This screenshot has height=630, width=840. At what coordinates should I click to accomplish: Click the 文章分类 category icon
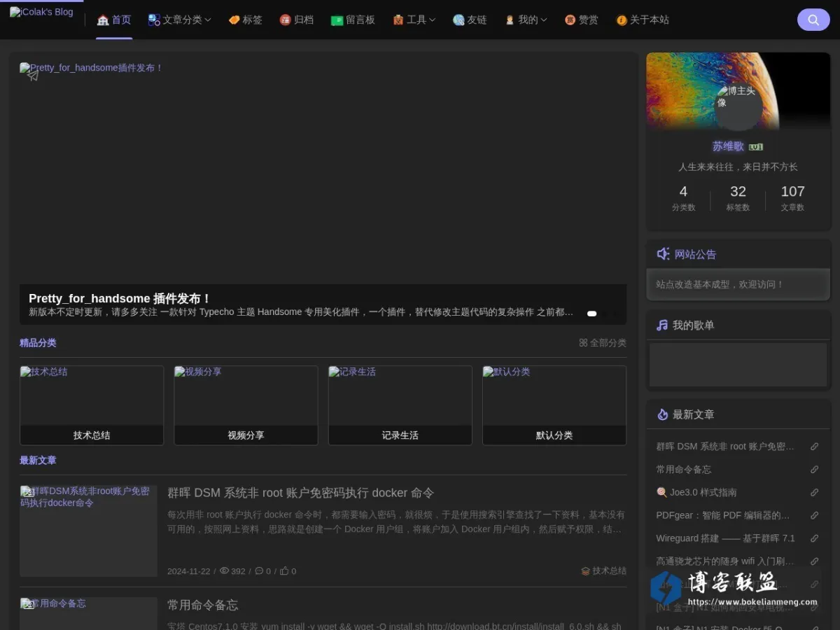tap(154, 20)
